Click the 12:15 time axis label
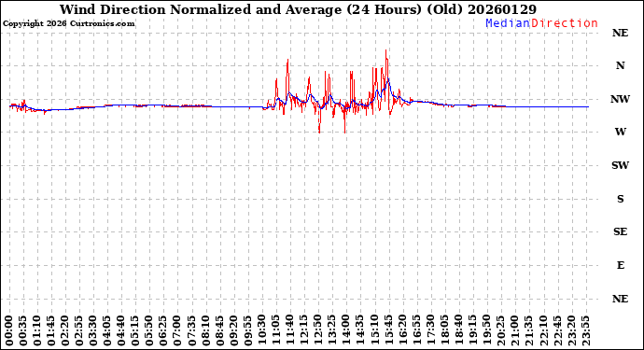The height and width of the screenshot is (350, 644). point(304,331)
